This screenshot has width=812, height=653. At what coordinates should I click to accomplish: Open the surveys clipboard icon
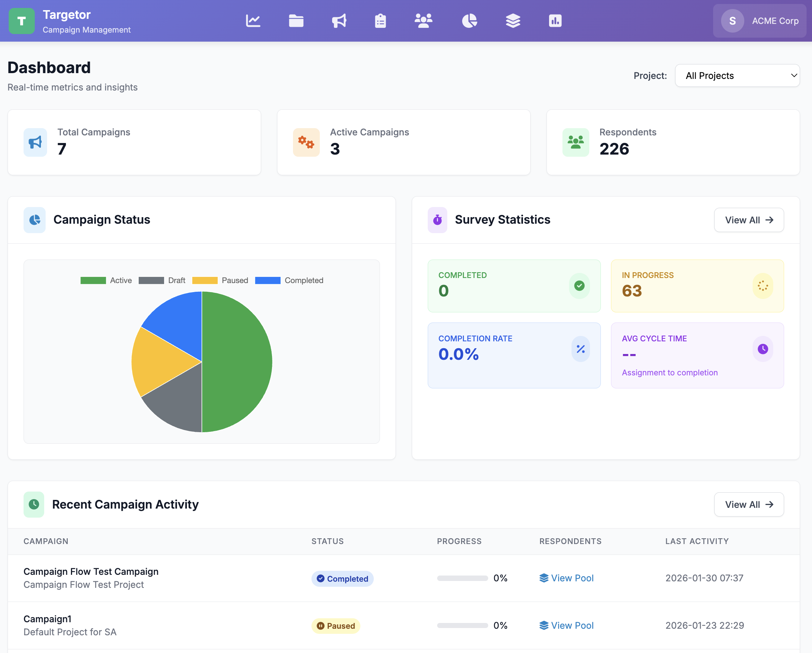pyautogui.click(x=380, y=21)
